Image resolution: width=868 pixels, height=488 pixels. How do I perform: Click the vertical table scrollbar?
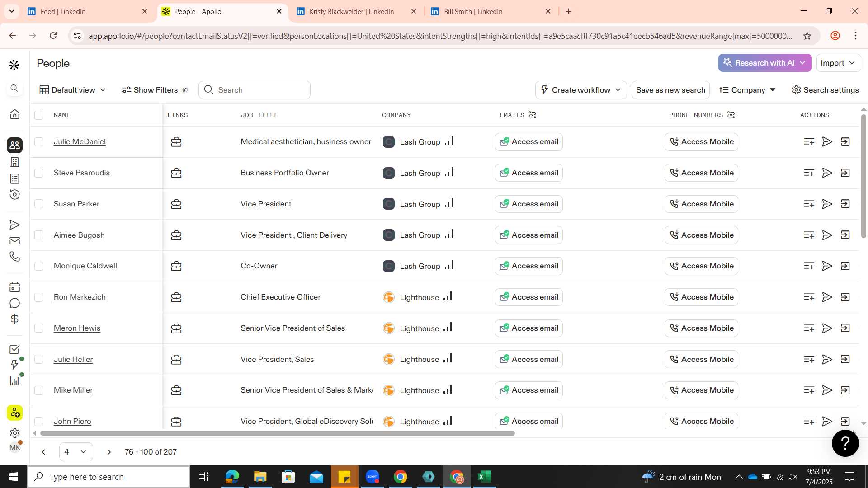[x=863, y=176]
